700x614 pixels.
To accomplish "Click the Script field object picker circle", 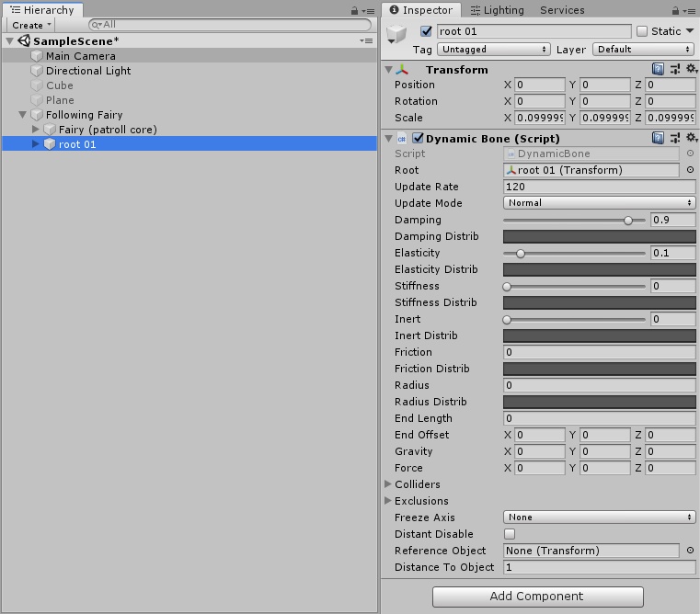I will click(690, 153).
